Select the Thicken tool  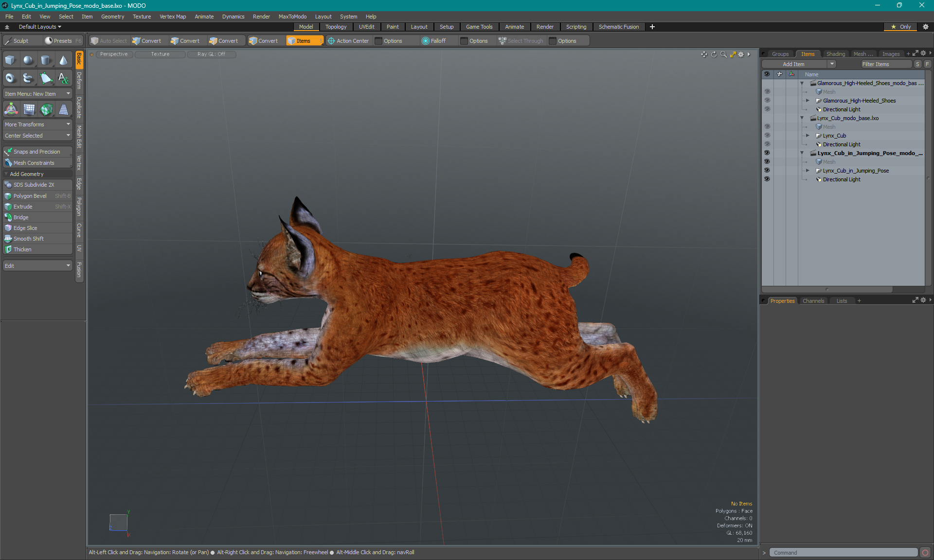36,249
